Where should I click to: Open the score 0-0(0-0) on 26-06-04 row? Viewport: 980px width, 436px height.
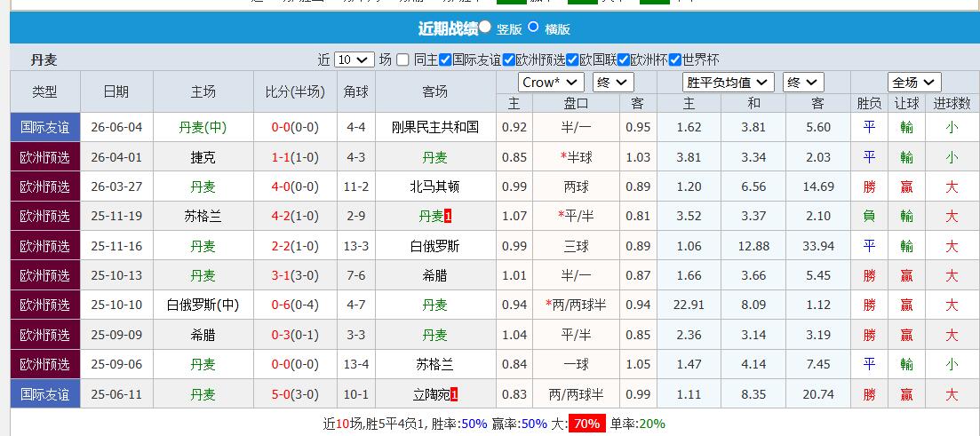click(x=295, y=128)
